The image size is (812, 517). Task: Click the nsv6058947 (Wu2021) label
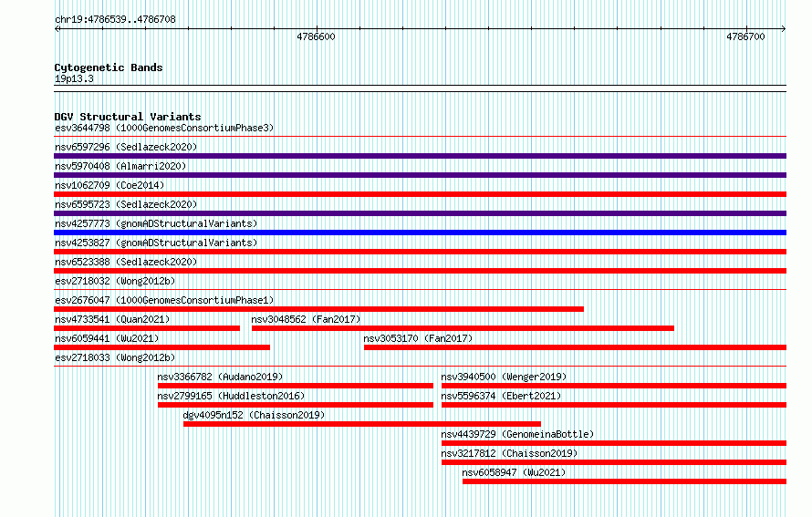pos(514,472)
